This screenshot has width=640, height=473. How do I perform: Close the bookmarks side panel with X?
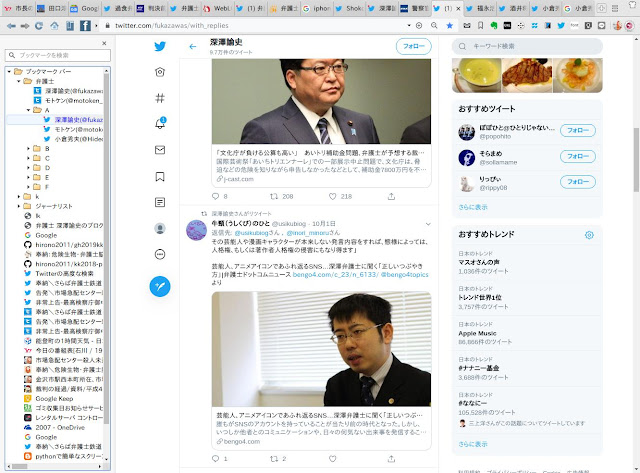click(104, 43)
